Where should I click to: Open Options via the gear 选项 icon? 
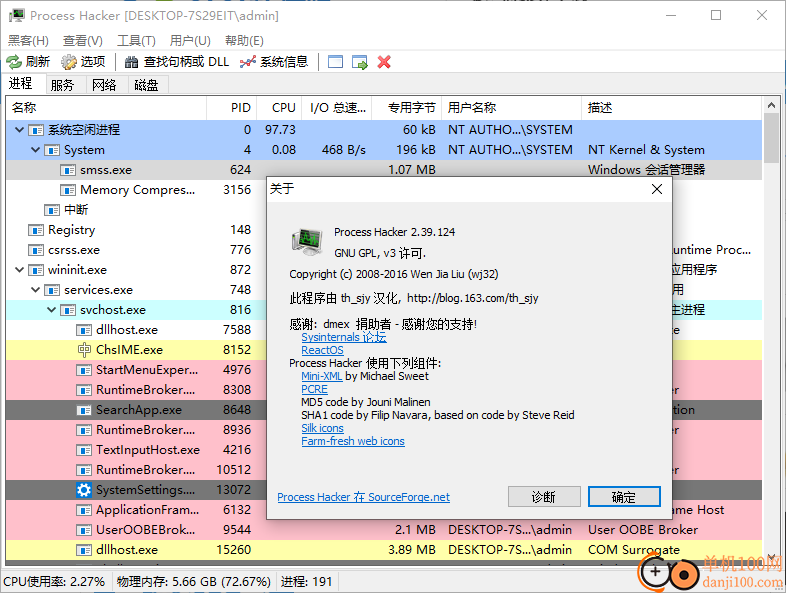(x=69, y=62)
